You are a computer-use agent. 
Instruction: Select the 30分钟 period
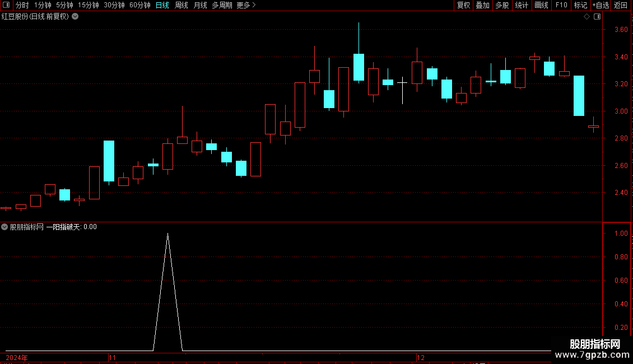[114, 5]
